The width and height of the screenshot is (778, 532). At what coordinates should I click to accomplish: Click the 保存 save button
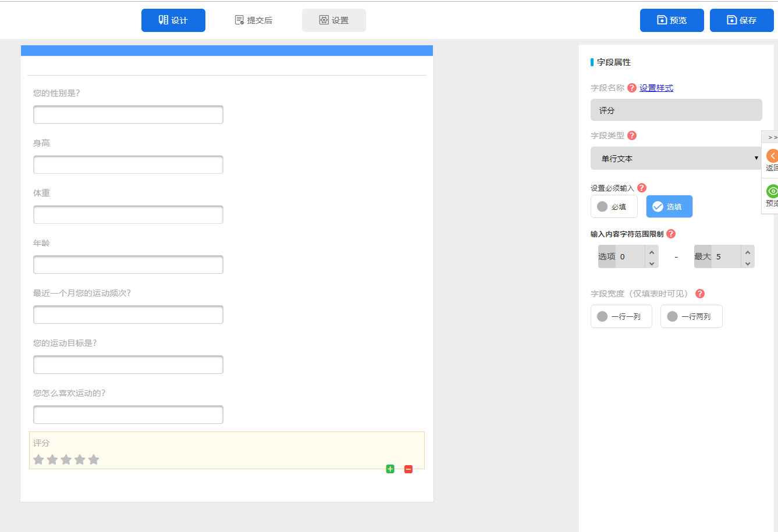pyautogui.click(x=741, y=20)
